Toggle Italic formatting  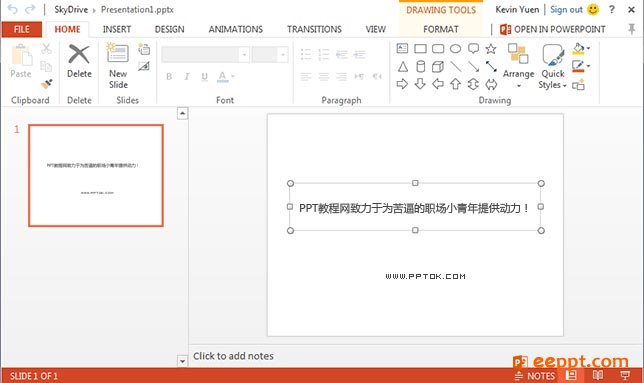point(187,77)
